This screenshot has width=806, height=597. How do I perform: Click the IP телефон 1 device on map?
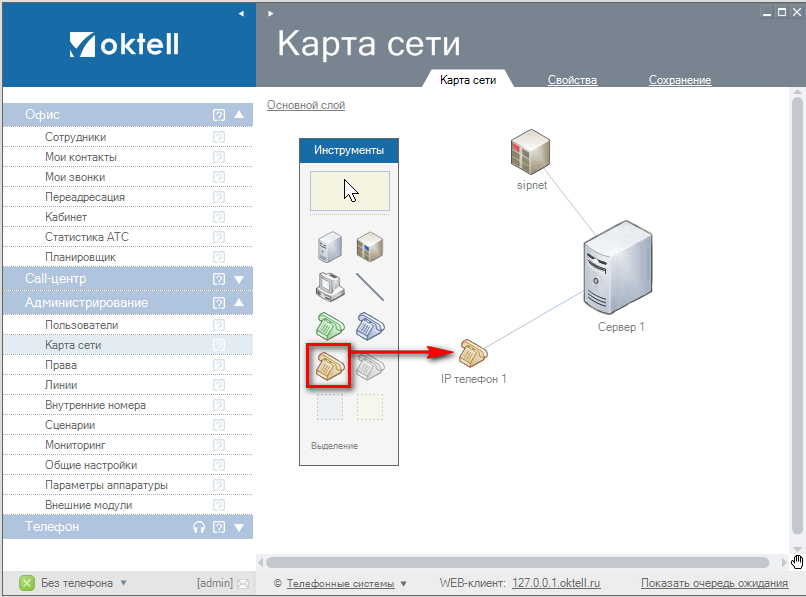(x=474, y=354)
